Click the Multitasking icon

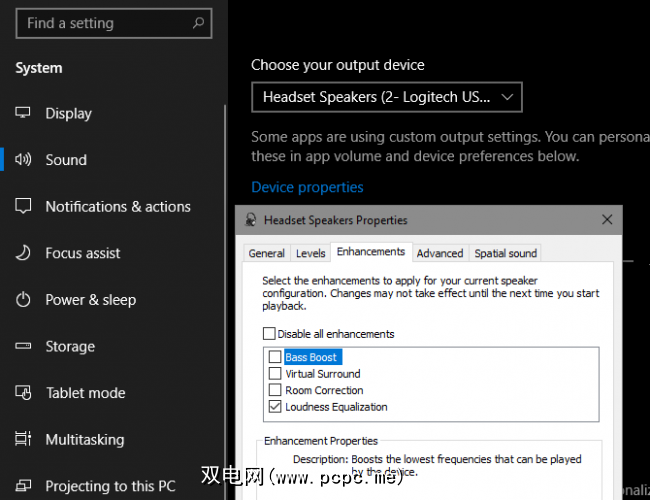coord(24,440)
